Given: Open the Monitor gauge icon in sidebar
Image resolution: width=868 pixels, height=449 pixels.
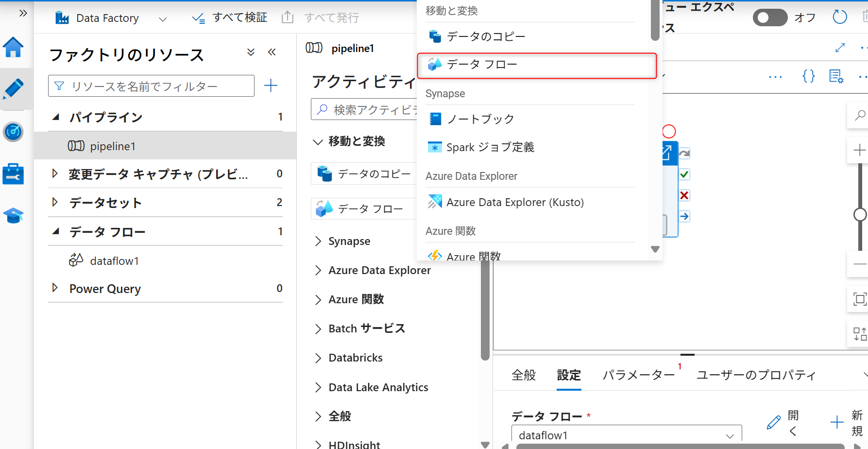Looking at the screenshot, I should point(13,131).
